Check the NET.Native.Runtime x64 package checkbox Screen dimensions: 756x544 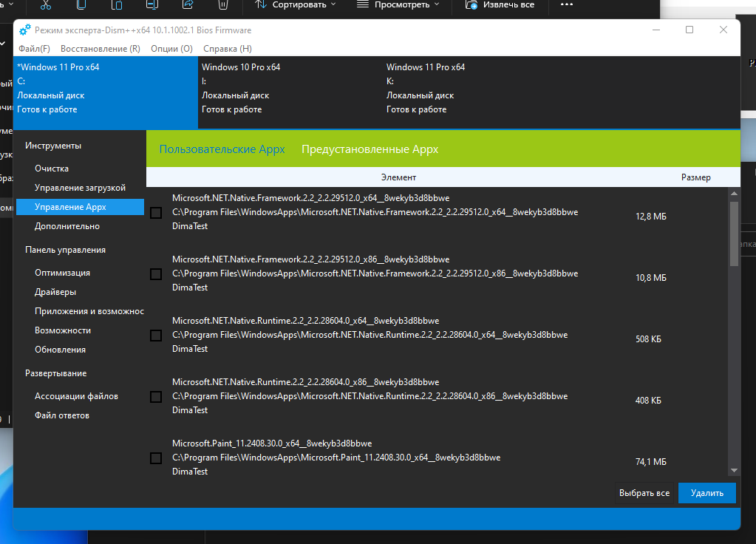pos(156,335)
